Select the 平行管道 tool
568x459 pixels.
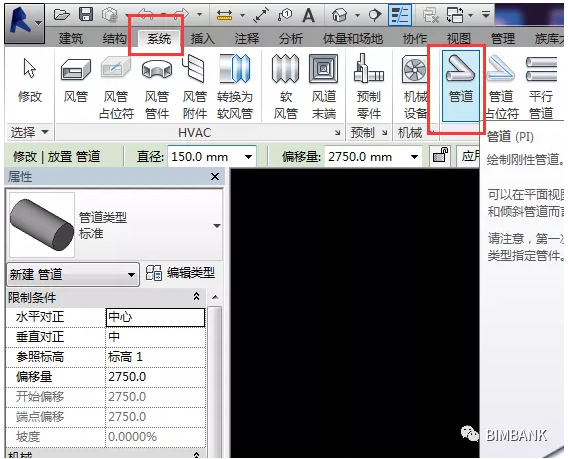point(541,87)
